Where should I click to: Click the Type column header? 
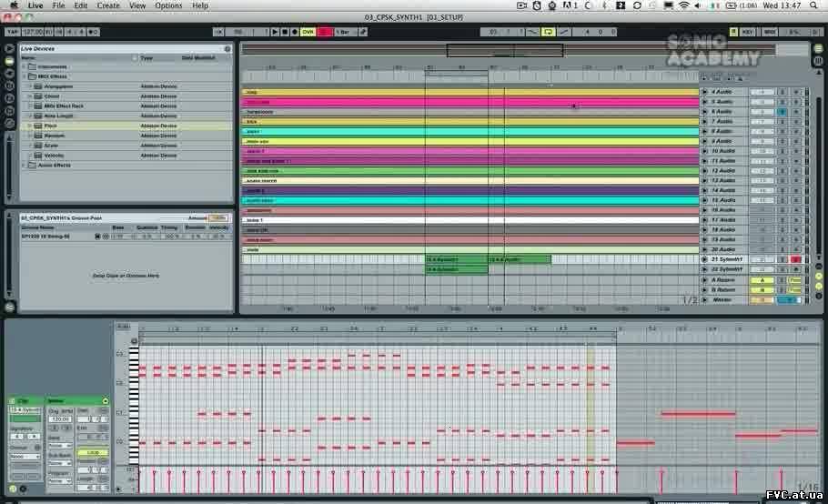(146, 58)
